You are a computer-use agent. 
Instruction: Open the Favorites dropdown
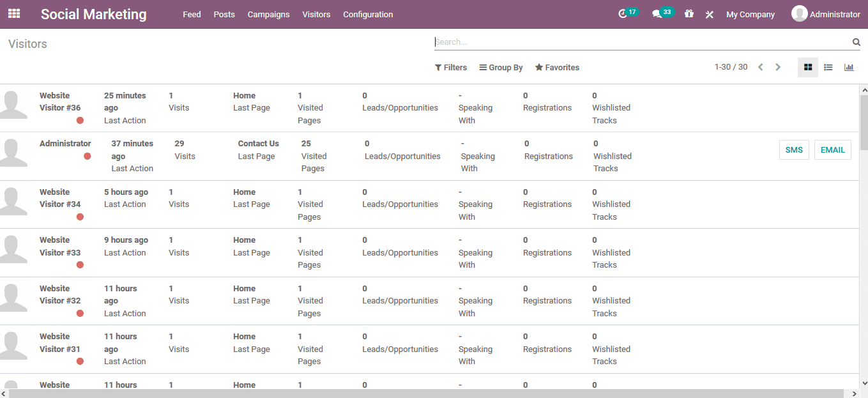557,67
